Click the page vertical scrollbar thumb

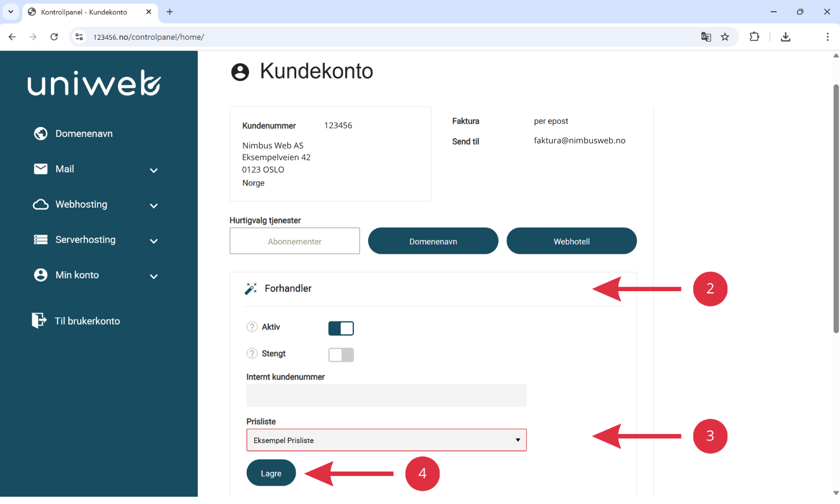836,208
